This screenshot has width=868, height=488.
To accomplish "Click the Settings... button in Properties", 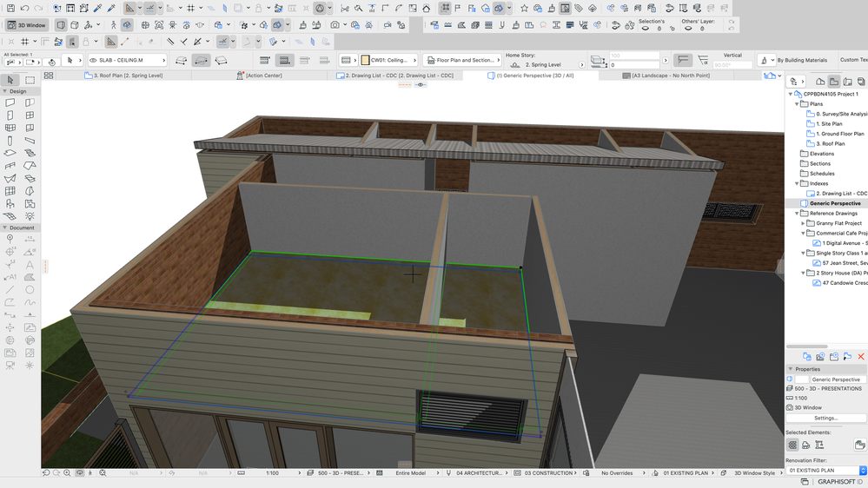I will click(x=825, y=418).
